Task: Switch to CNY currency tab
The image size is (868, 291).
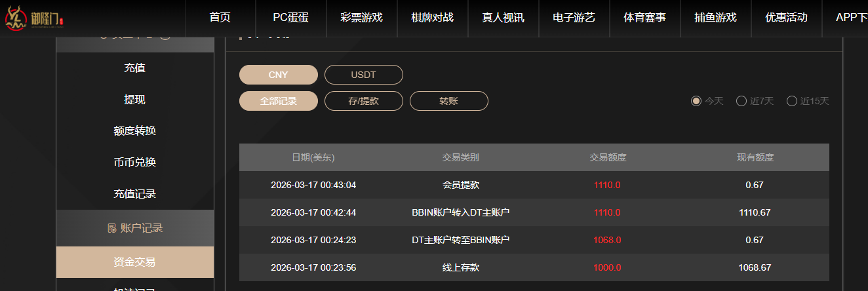Action: pos(279,75)
